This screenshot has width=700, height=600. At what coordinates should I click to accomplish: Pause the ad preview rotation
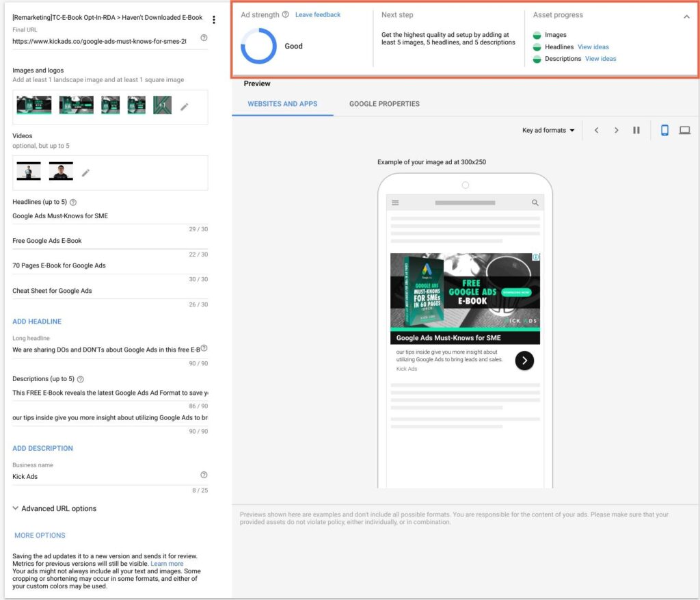(636, 130)
